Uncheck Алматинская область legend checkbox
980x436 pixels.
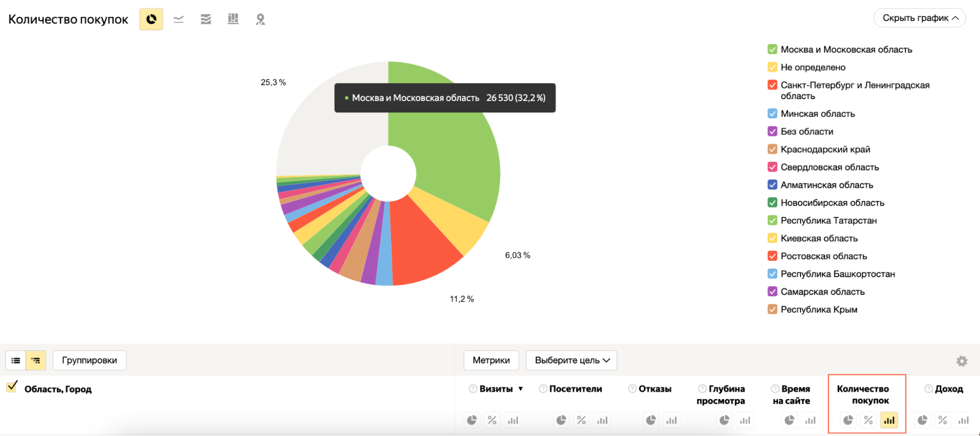772,185
